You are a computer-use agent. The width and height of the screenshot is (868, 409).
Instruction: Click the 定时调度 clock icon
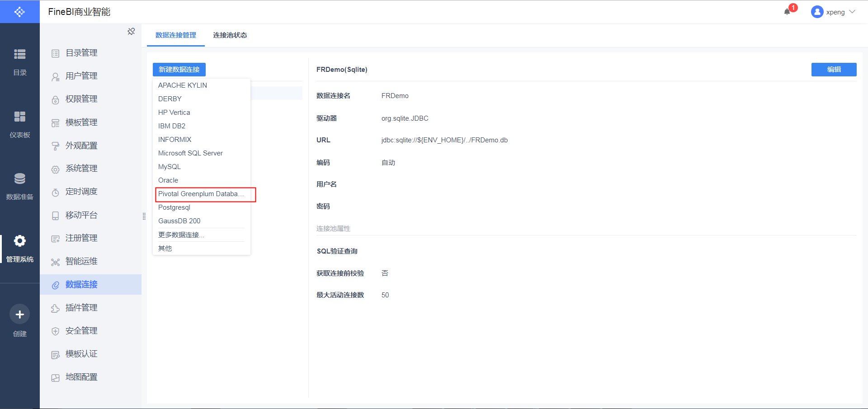pyautogui.click(x=55, y=193)
